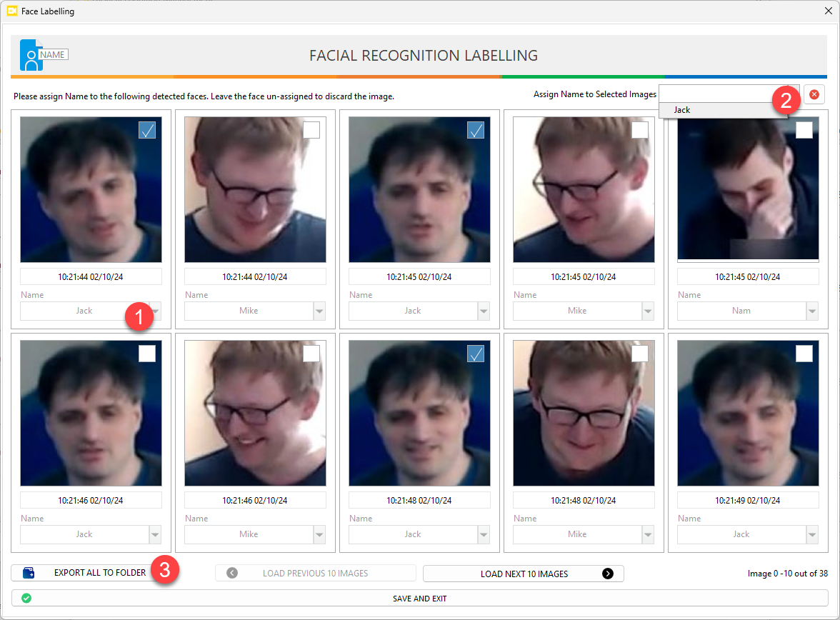Click timestamp 10:21:49 02/10/24
This screenshot has width=840, height=620.
[x=748, y=501]
